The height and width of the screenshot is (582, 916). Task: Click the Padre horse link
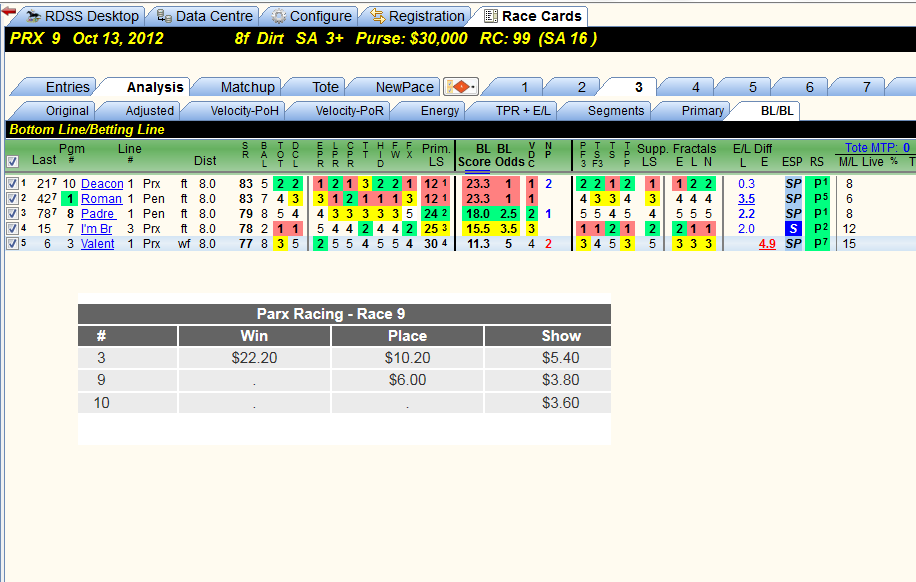tap(98, 214)
